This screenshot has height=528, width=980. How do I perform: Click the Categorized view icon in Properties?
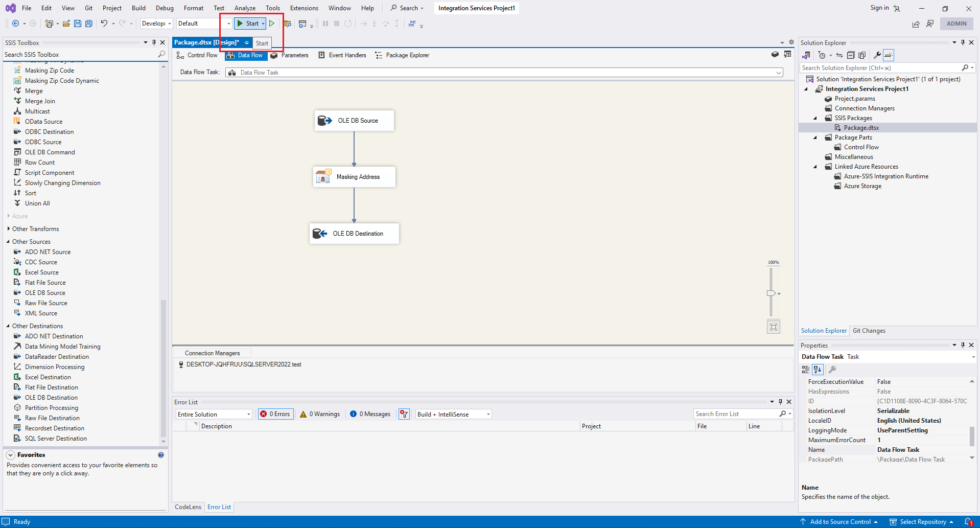806,370
